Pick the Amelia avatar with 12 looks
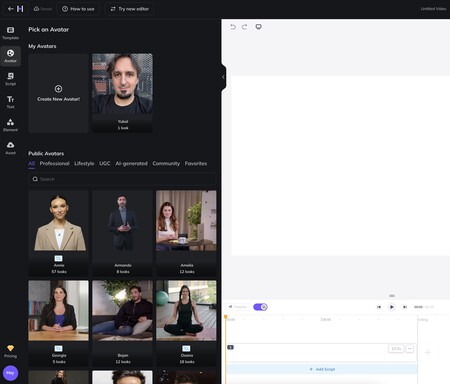Viewport: 450px width, 384px height. click(186, 233)
